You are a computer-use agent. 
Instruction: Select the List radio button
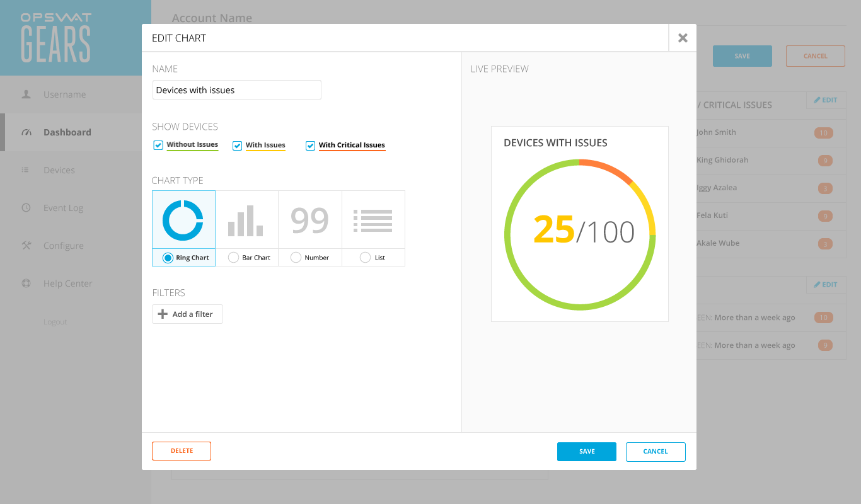point(365,258)
